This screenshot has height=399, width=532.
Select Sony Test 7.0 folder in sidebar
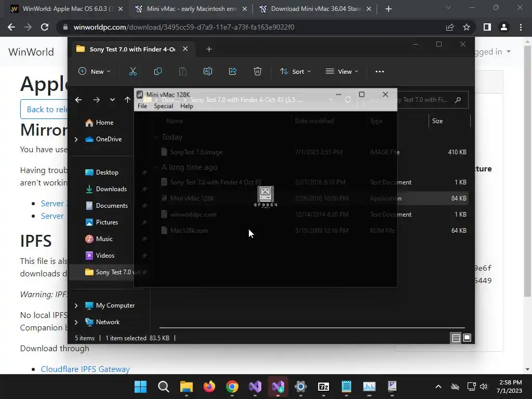coord(109,272)
